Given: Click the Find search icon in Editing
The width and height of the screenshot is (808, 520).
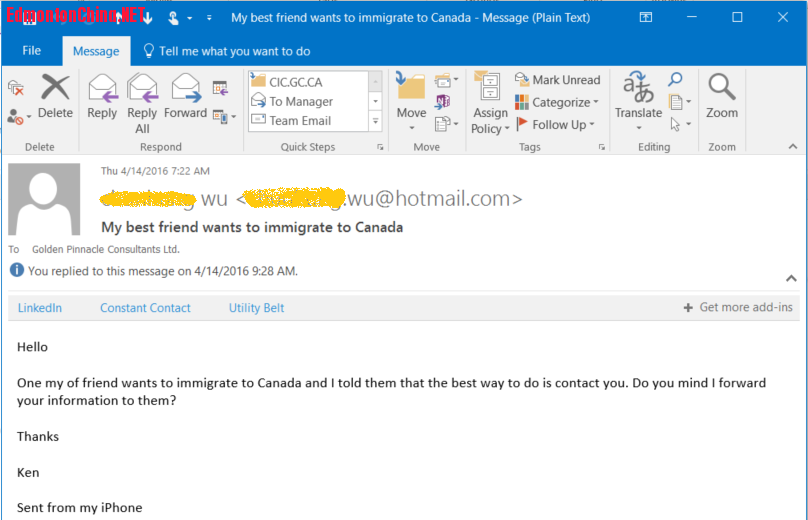Looking at the screenshot, I should point(676,79).
